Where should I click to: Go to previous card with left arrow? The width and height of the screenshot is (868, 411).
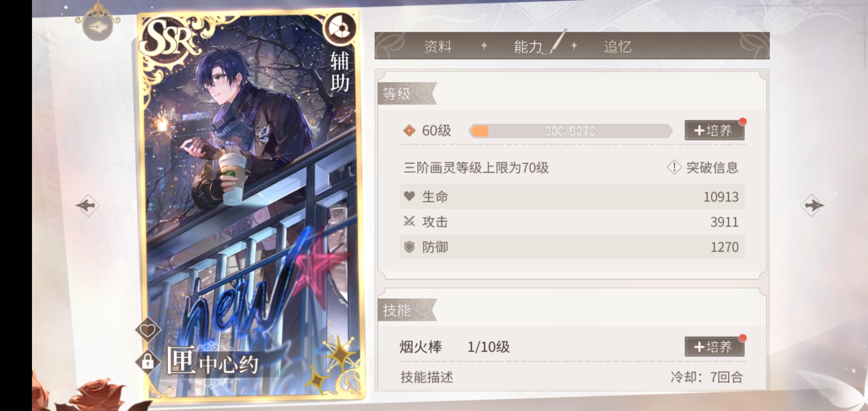[88, 205]
